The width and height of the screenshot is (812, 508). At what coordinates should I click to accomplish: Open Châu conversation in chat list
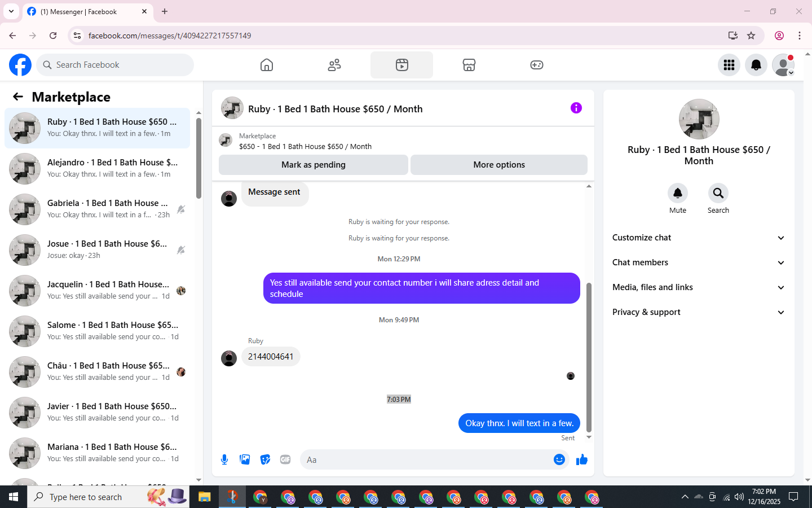point(98,372)
